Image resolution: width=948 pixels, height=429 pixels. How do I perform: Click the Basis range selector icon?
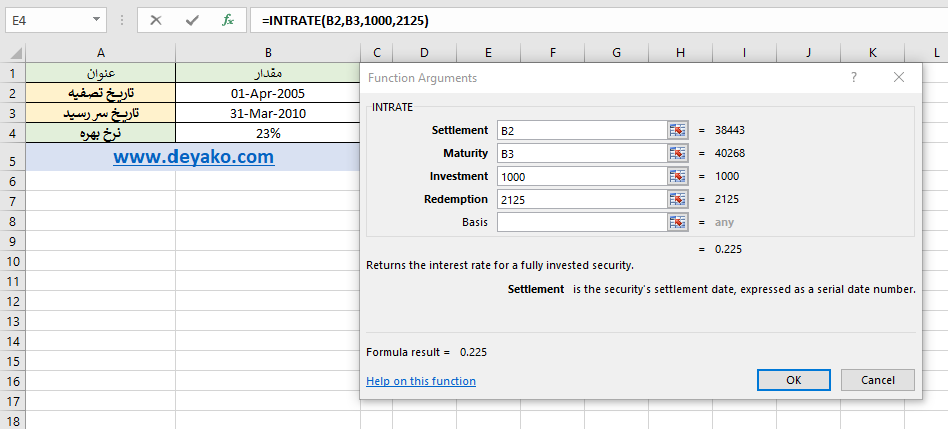point(678,222)
